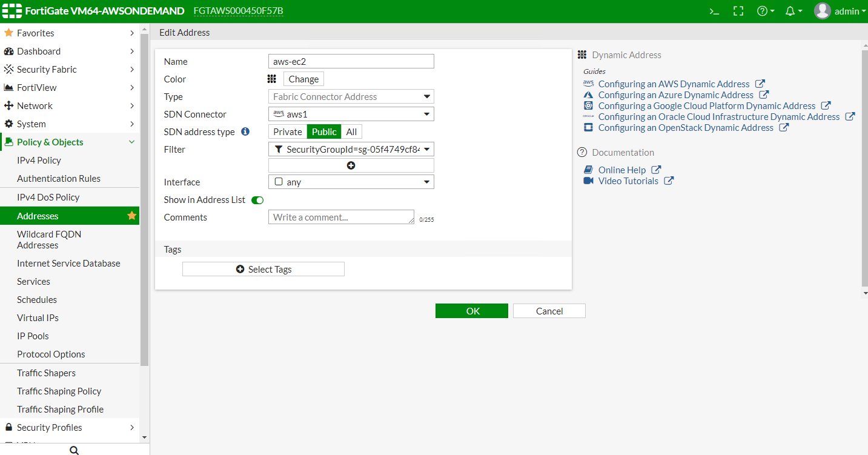Image resolution: width=868 pixels, height=455 pixels.
Task: Click the add filter plus icon
Action: pos(351,165)
